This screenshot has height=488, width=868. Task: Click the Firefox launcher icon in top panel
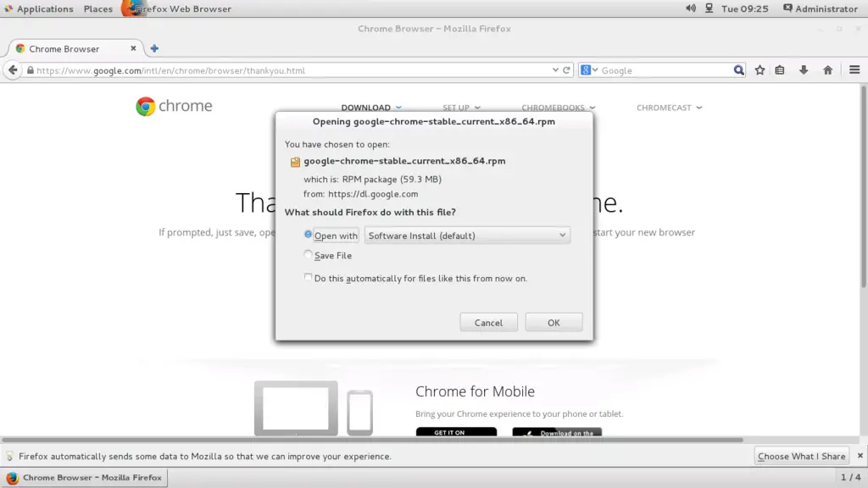click(131, 8)
